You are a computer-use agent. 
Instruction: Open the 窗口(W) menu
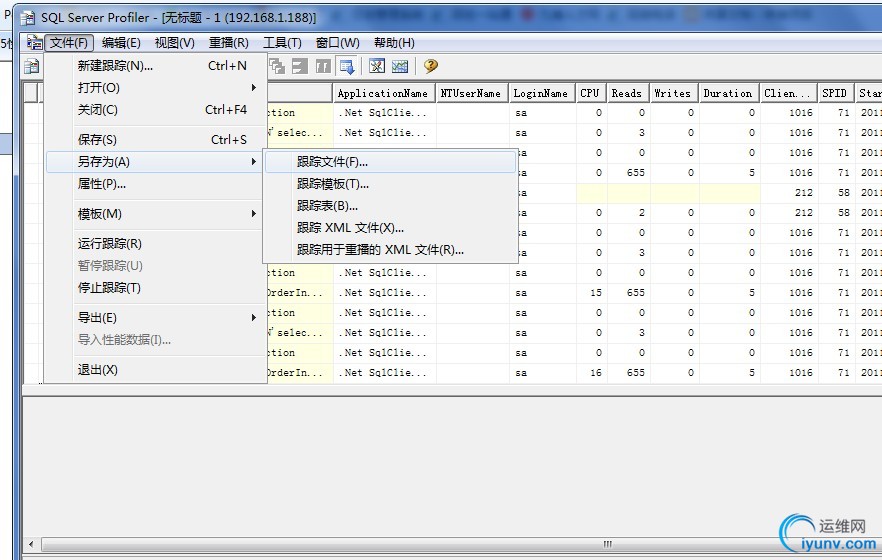click(x=337, y=43)
